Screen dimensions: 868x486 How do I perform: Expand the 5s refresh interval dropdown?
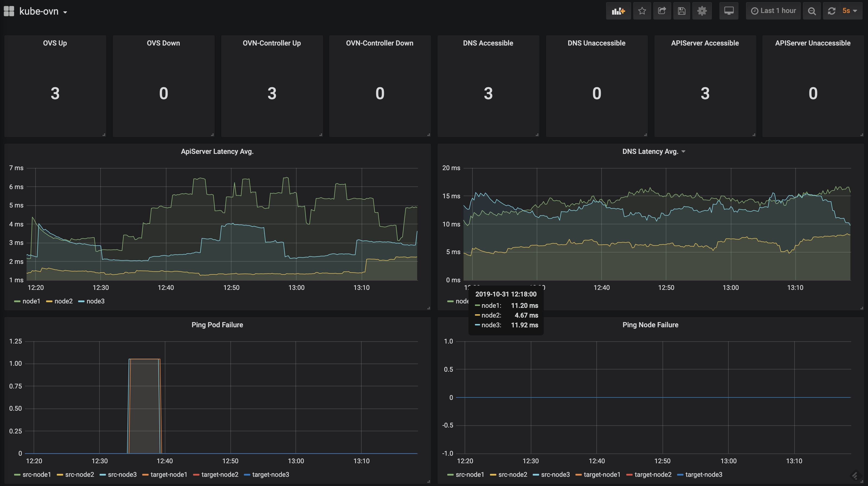pyautogui.click(x=850, y=11)
